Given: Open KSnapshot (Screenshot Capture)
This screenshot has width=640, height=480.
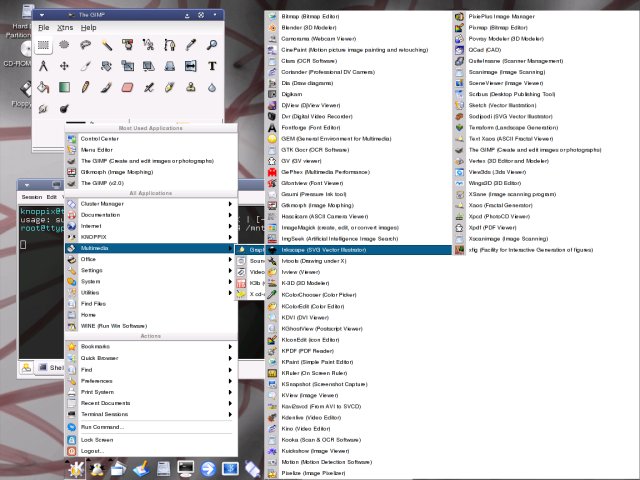Looking at the screenshot, I should point(359,384).
